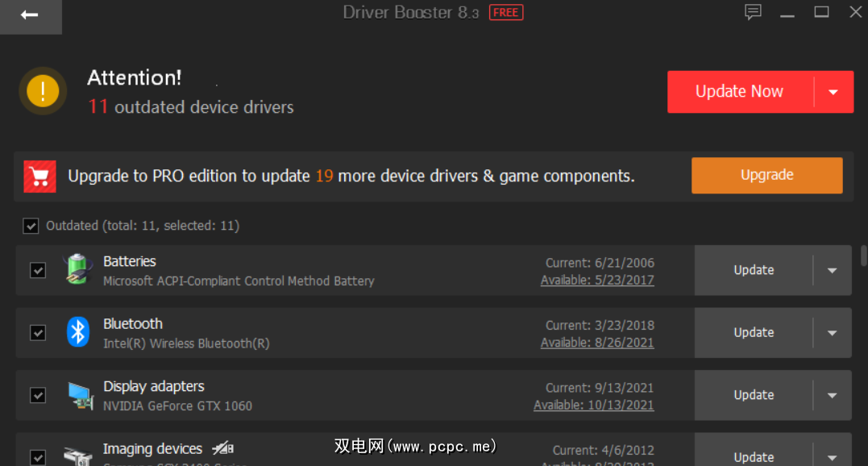Click the 11 outdated device drivers text
The width and height of the screenshot is (868, 466).
pos(191,106)
